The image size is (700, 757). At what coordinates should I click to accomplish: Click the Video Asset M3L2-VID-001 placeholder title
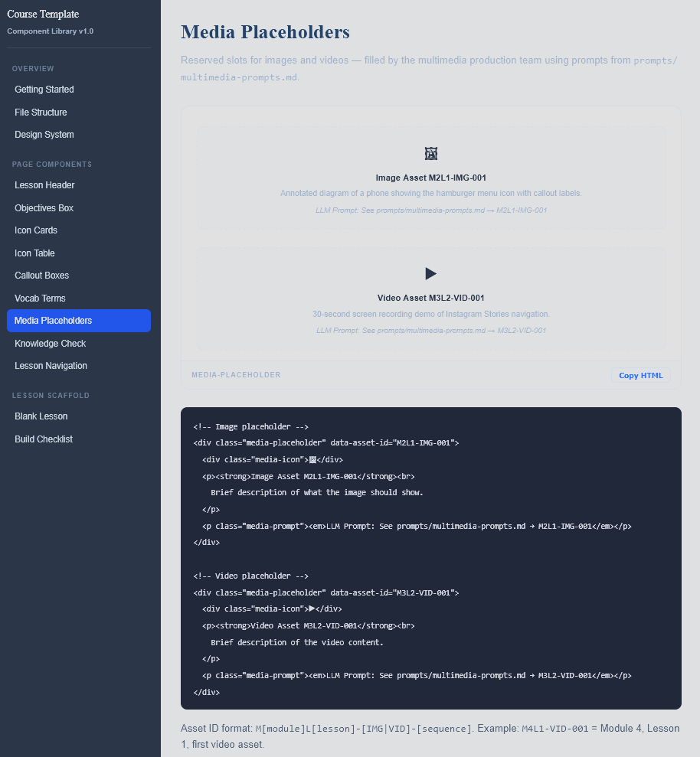(x=430, y=298)
